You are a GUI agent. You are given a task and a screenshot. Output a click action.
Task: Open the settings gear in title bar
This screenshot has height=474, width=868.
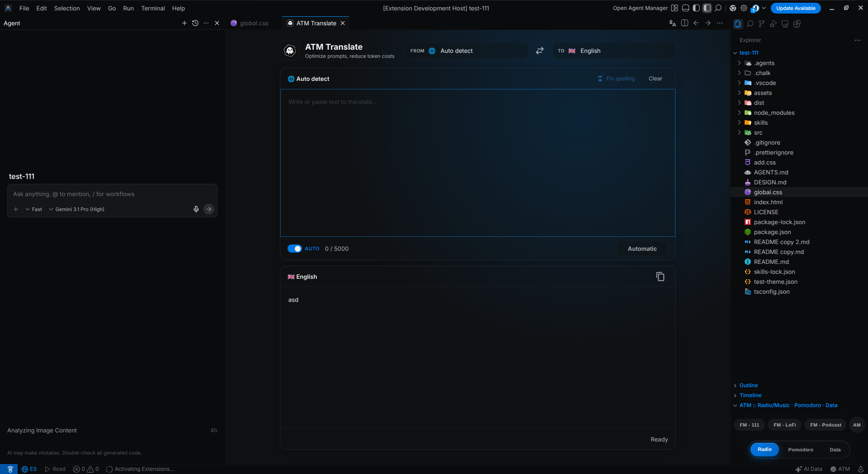pos(744,8)
